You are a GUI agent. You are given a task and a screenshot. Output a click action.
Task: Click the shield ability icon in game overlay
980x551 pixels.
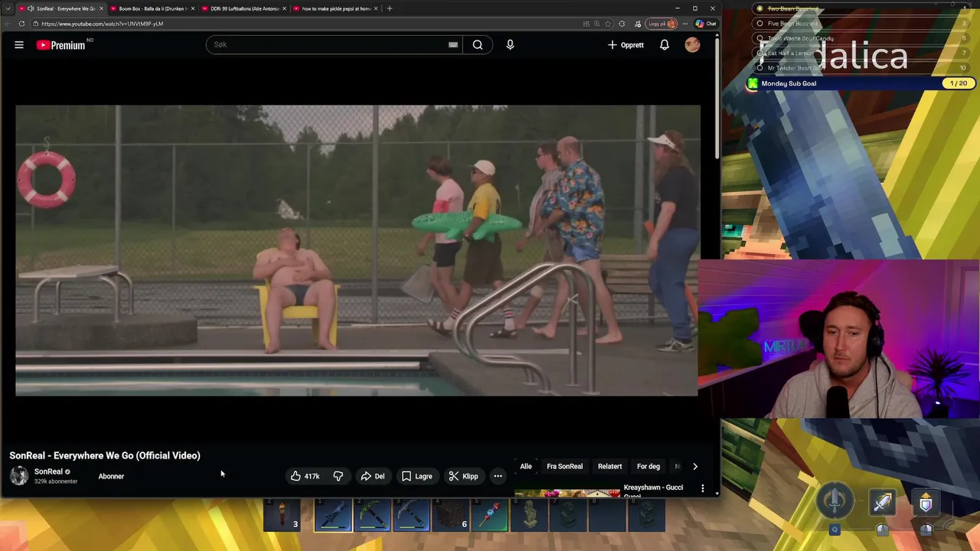coord(926,503)
